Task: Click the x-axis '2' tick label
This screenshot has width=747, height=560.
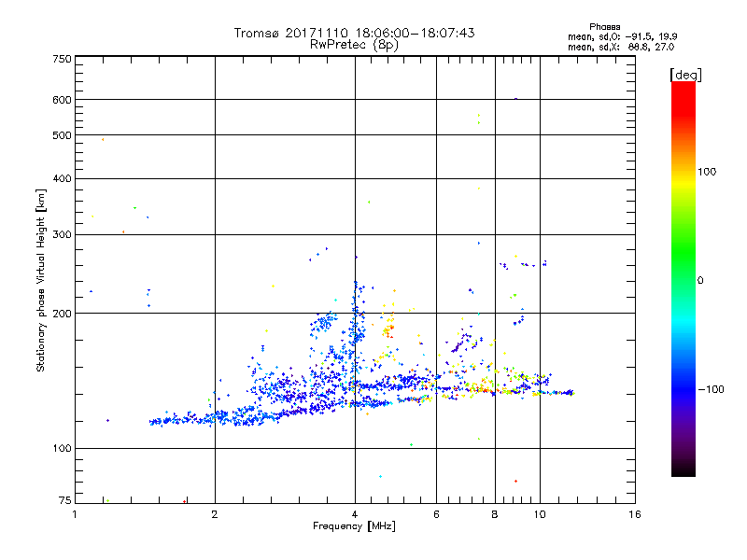Action: tap(215, 514)
